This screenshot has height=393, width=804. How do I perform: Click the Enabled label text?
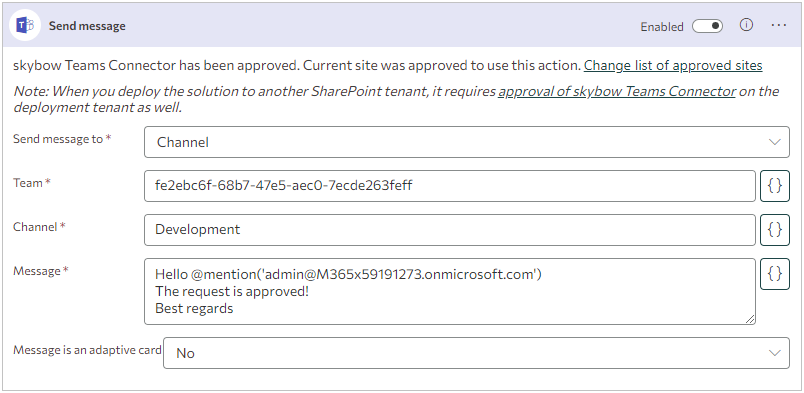point(661,27)
